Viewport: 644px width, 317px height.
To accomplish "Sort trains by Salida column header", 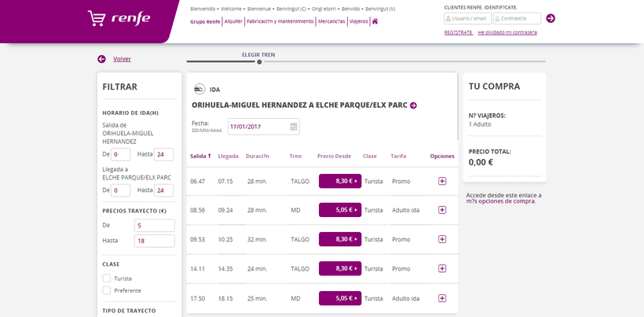I will click(x=200, y=156).
